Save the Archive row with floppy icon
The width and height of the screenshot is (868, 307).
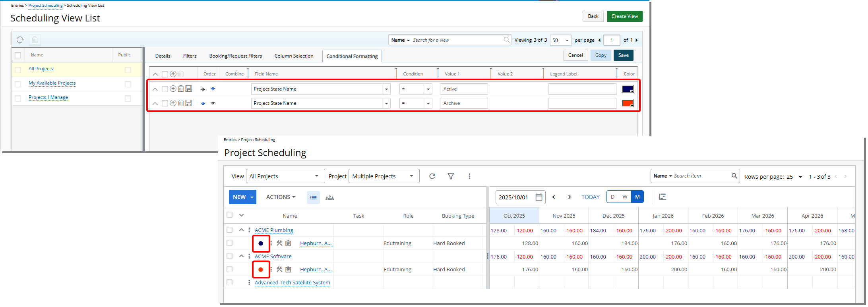pos(189,103)
